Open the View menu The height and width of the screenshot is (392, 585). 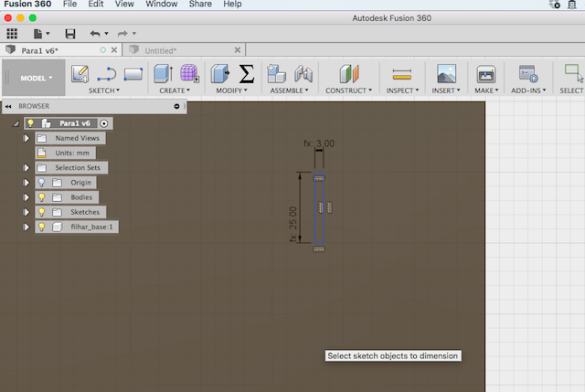(124, 4)
